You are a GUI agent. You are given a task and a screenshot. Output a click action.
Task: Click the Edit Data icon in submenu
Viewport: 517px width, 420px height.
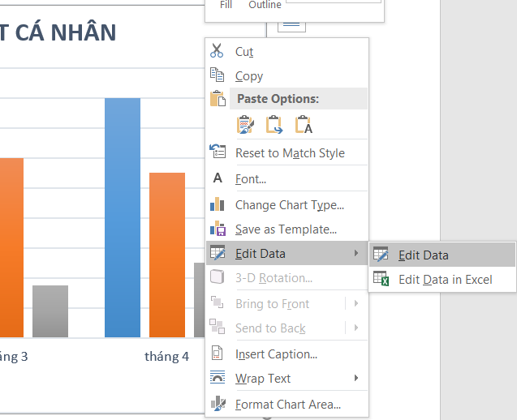(381, 255)
